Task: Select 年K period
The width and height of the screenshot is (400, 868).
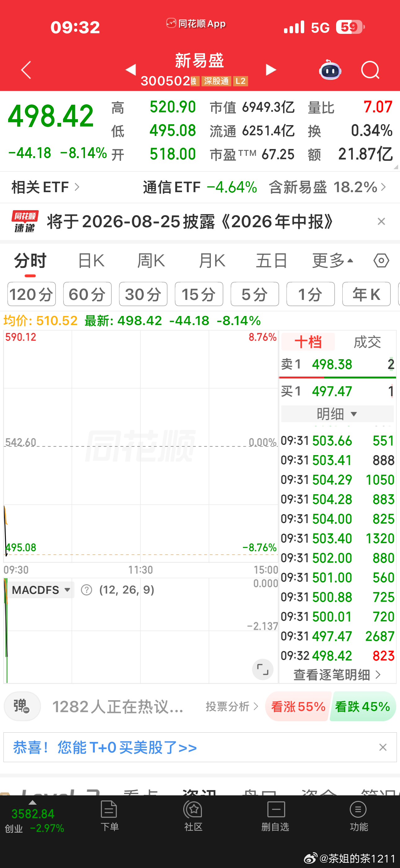Action: [367, 294]
